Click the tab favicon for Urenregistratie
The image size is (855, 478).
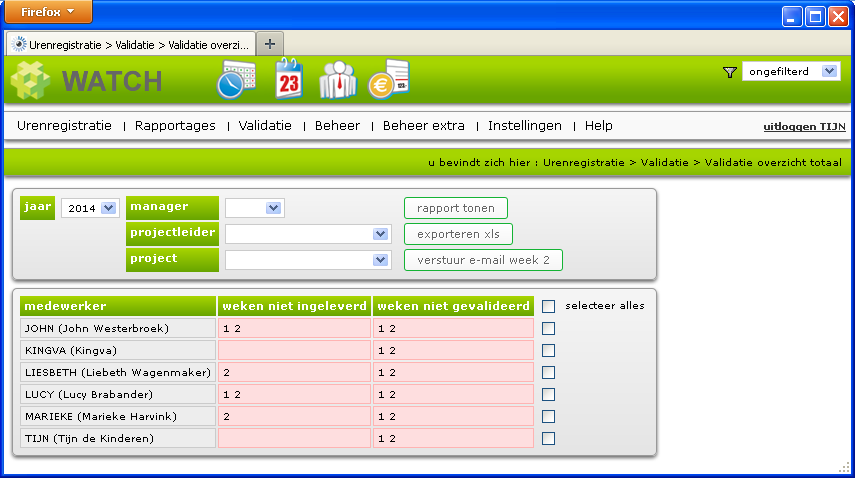pyautogui.click(x=19, y=44)
